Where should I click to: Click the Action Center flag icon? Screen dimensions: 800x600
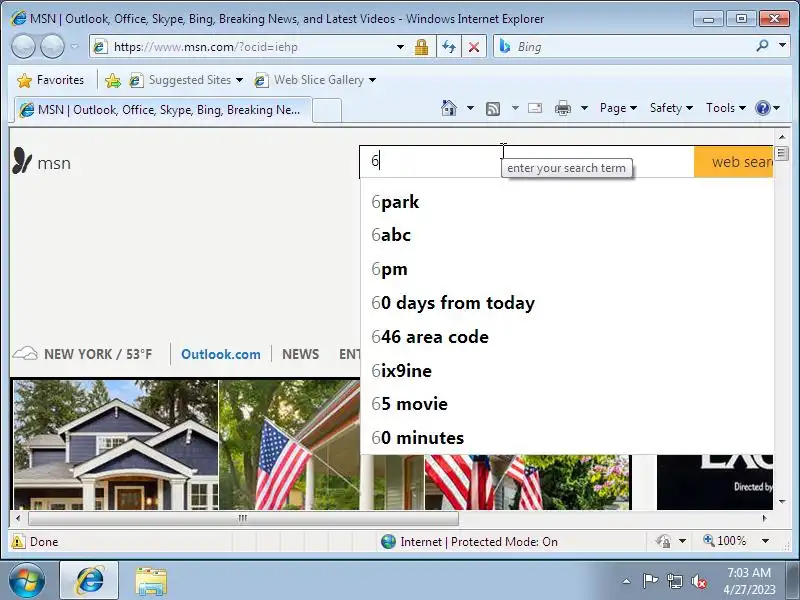click(x=649, y=581)
